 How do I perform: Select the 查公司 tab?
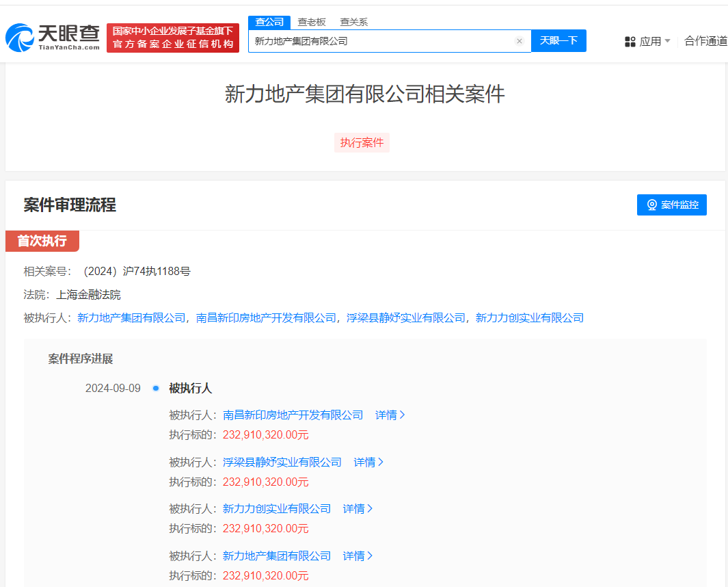[x=269, y=22]
